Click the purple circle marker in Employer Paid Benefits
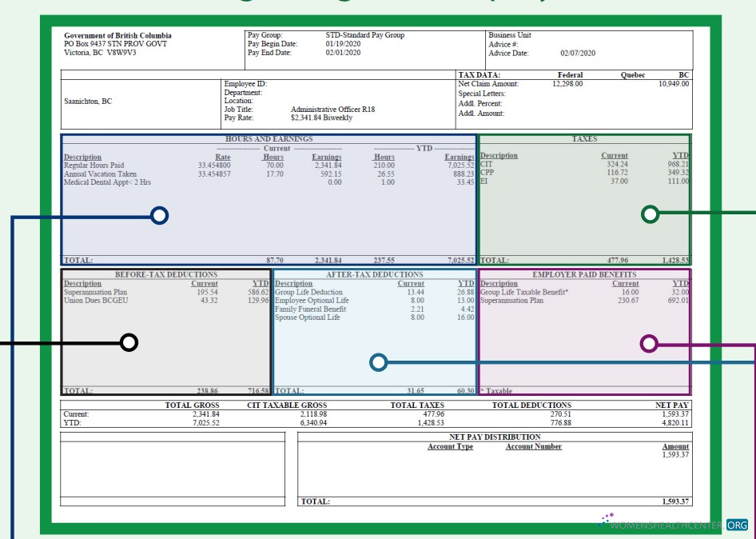 (x=649, y=344)
